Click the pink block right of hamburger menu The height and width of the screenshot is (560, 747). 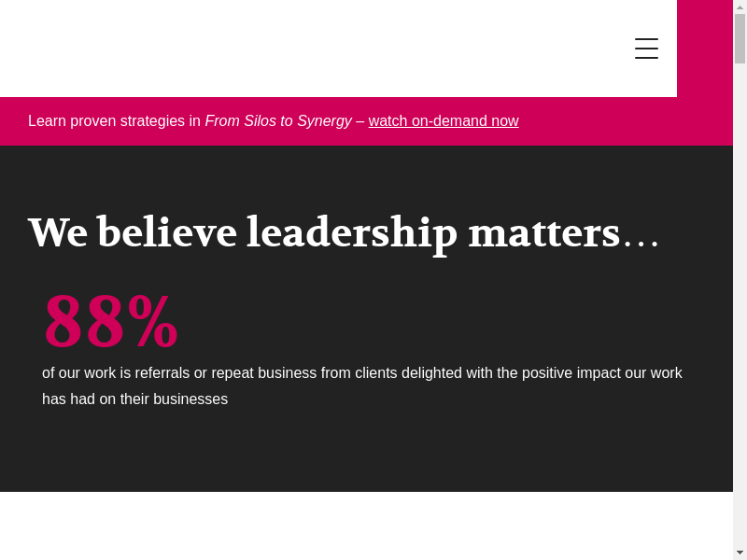[705, 49]
